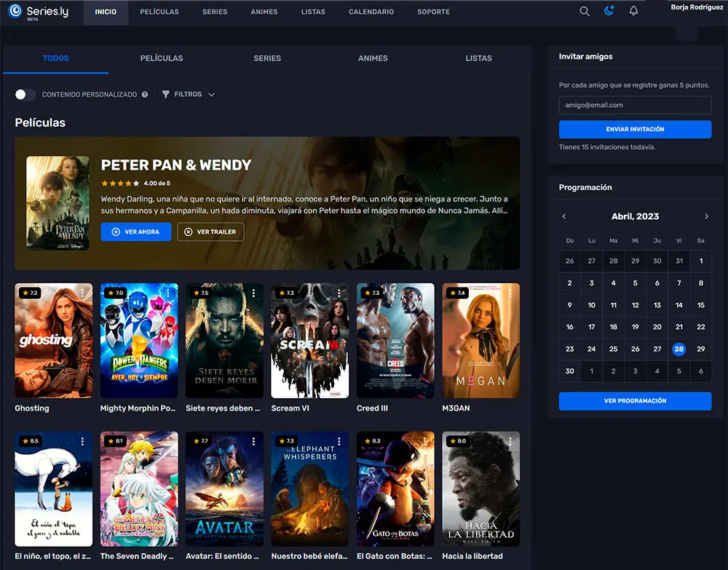Click the amigo@email.com input field
The image size is (728, 570).
point(635,105)
